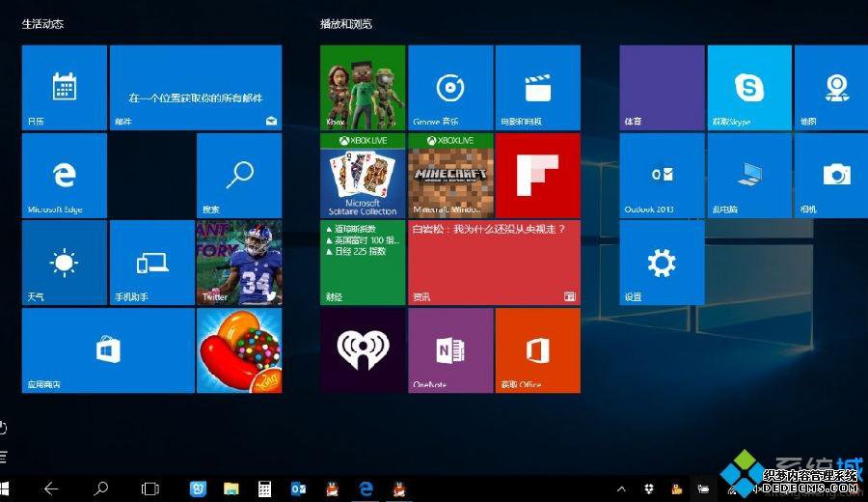Open the iHeartRadio tile
The height and width of the screenshot is (502, 868).
click(x=363, y=350)
